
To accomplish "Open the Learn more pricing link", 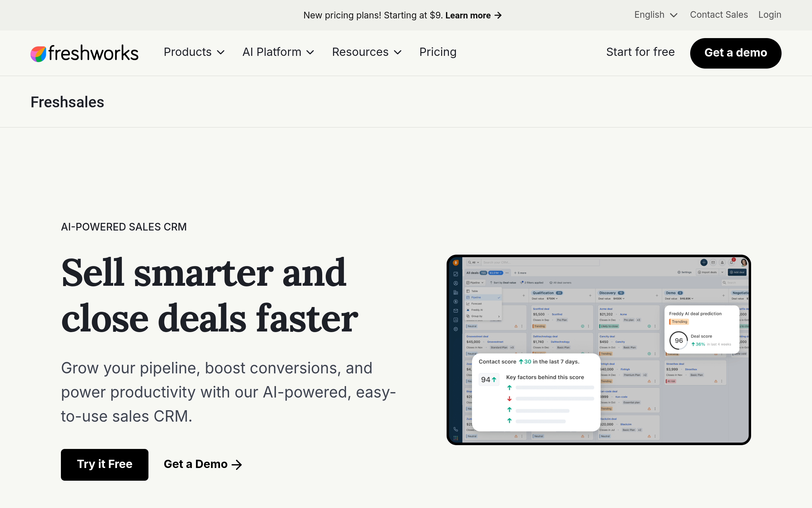I will tap(474, 16).
